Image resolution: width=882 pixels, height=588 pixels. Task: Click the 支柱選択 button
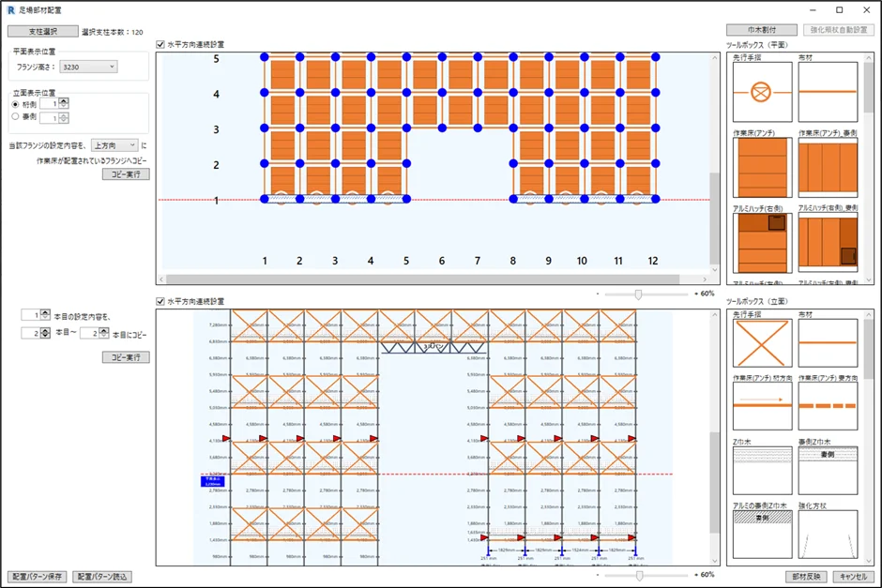[43, 32]
